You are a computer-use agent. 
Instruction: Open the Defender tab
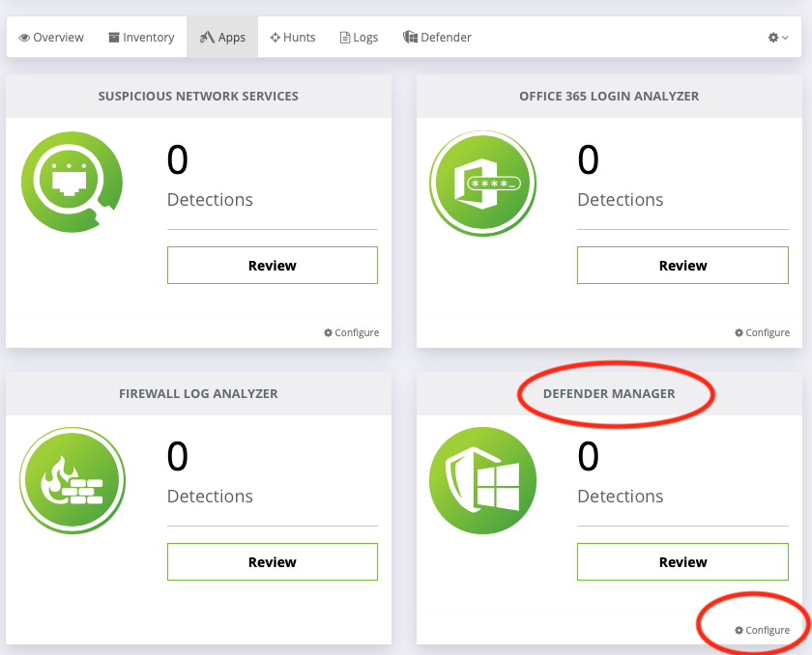437,38
